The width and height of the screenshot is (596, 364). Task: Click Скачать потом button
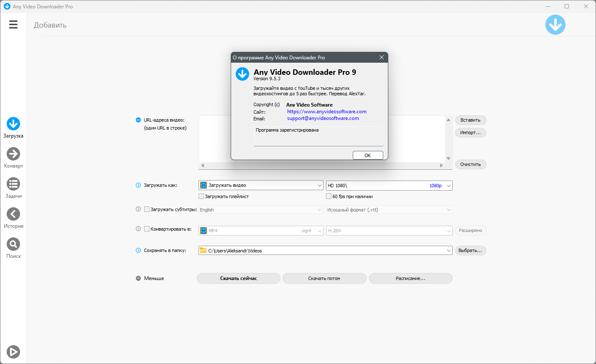pos(324,278)
